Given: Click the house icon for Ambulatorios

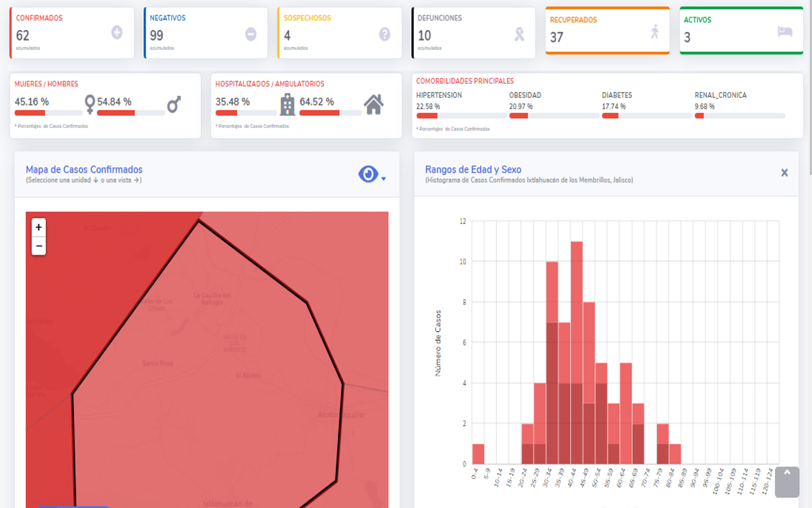Looking at the screenshot, I should click(374, 104).
